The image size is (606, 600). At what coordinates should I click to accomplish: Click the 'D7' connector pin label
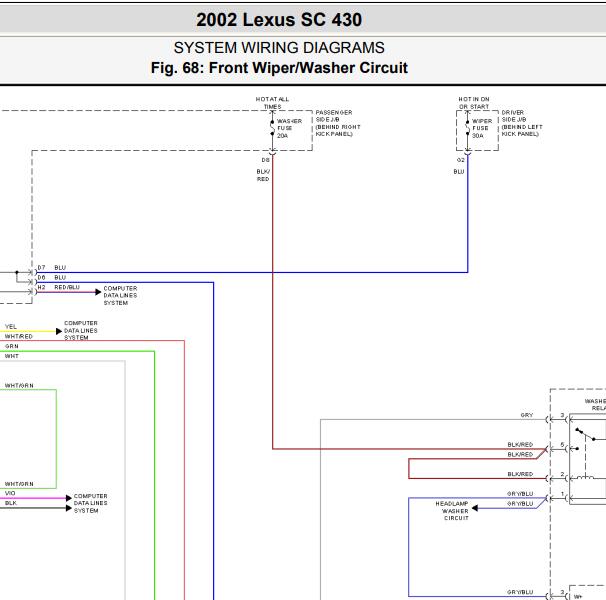[x=41, y=268]
